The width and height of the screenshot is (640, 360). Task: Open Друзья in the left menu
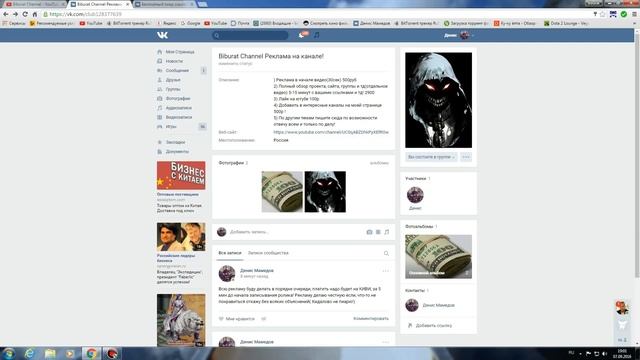coord(173,80)
